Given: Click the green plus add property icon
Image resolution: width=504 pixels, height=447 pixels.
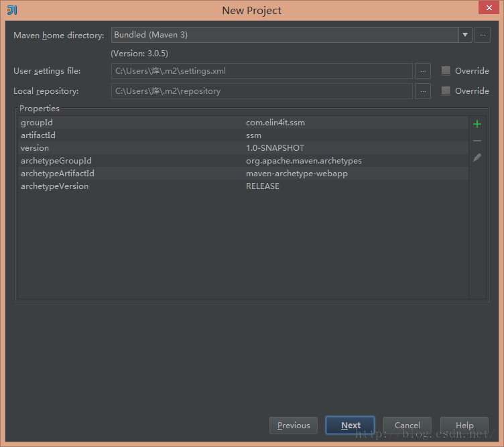Looking at the screenshot, I should click(477, 124).
